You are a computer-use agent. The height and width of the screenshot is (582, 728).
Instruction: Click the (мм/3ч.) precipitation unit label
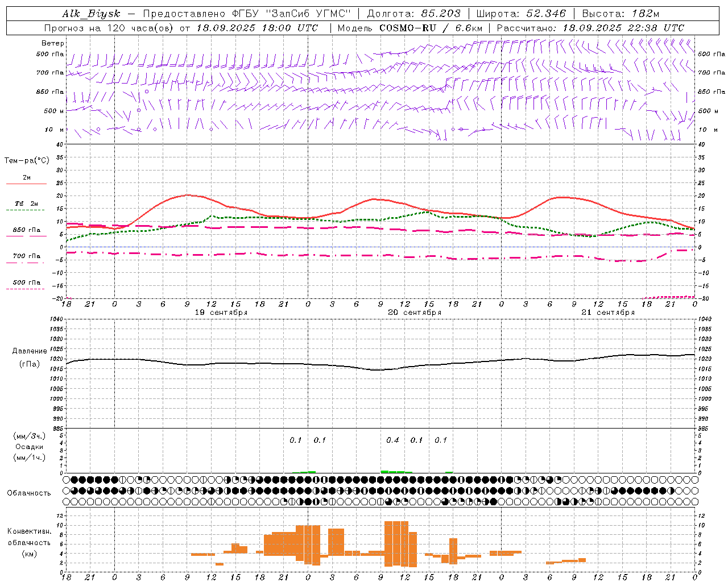click(x=30, y=436)
